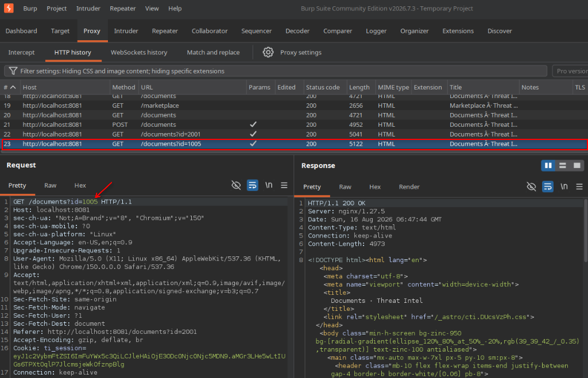The width and height of the screenshot is (588, 378).
Task: Sort by MIME type column header
Action: point(393,87)
